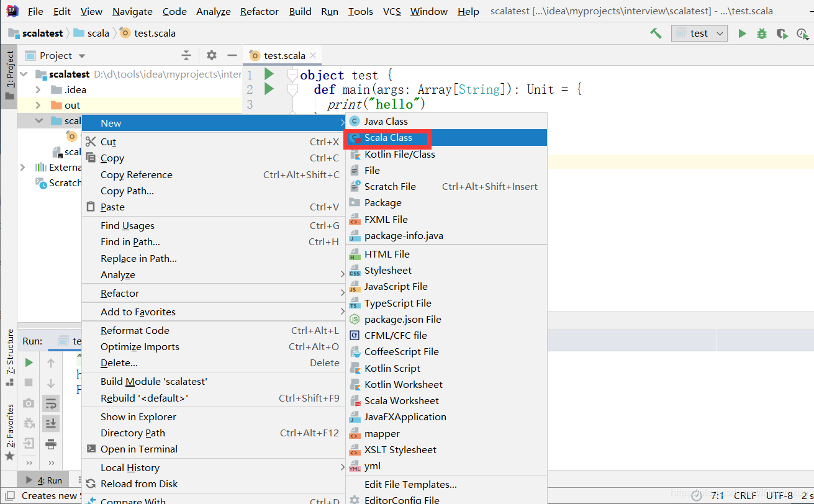Choose XSLT Stylesheet entry
Viewport: 814px width, 504px height.
click(x=446, y=449)
